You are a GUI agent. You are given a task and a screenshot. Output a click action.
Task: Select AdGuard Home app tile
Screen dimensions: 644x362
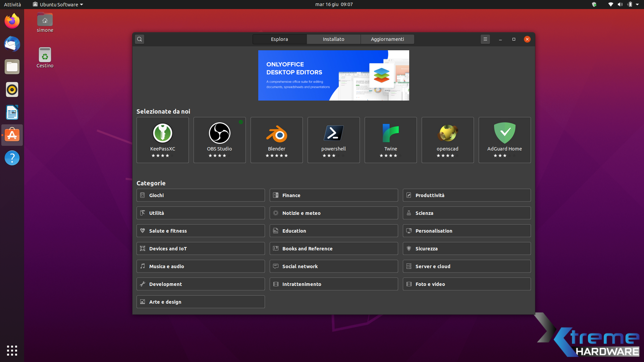tap(505, 140)
